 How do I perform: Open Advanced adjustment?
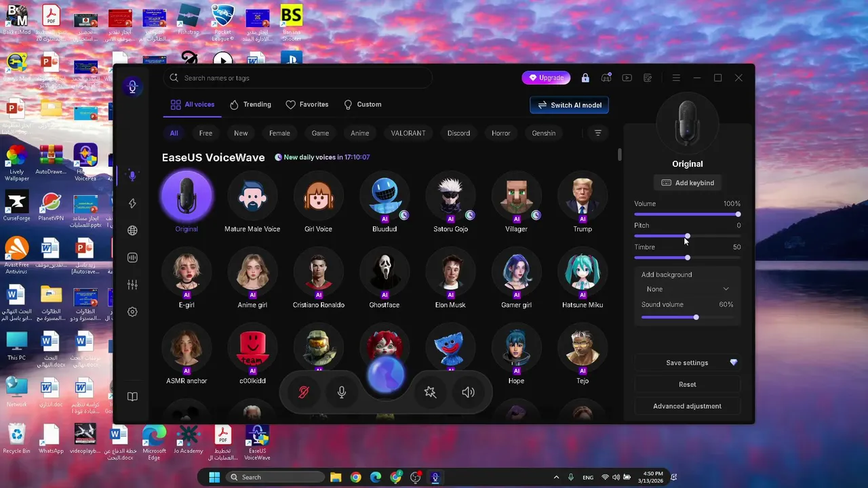pyautogui.click(x=687, y=406)
